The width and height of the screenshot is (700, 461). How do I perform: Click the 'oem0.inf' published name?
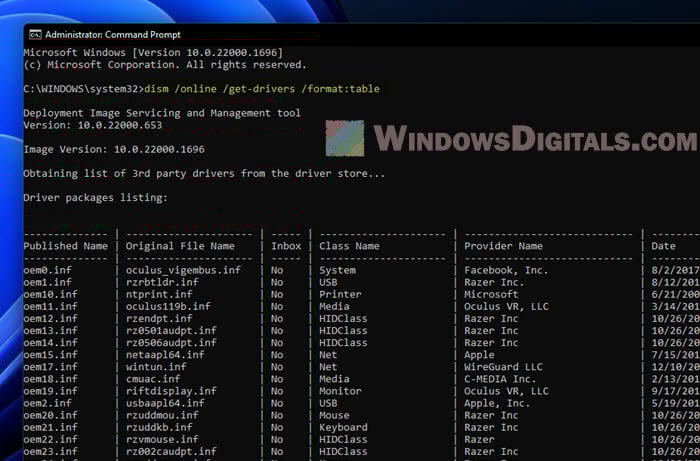(x=47, y=270)
